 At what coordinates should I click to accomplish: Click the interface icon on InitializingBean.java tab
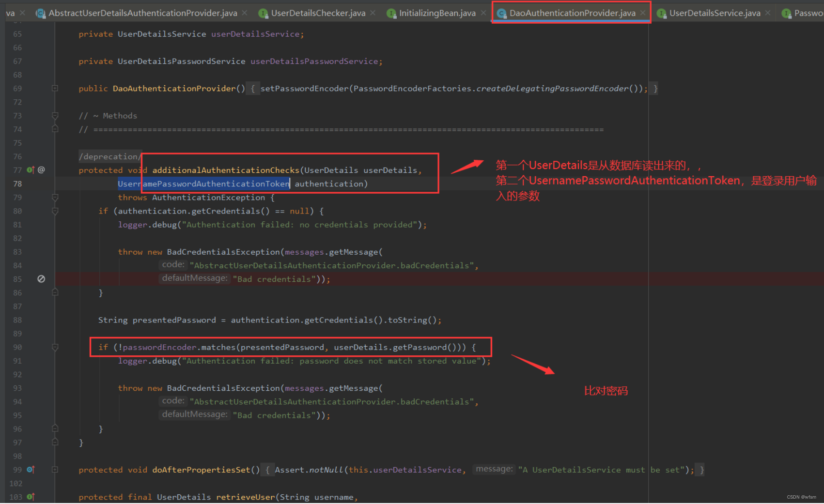click(x=391, y=13)
